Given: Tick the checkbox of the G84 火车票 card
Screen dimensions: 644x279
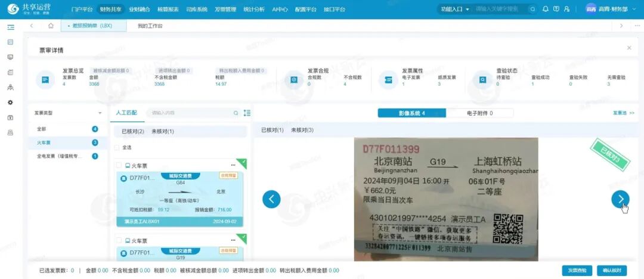Looking at the screenshot, I should click(x=119, y=165).
